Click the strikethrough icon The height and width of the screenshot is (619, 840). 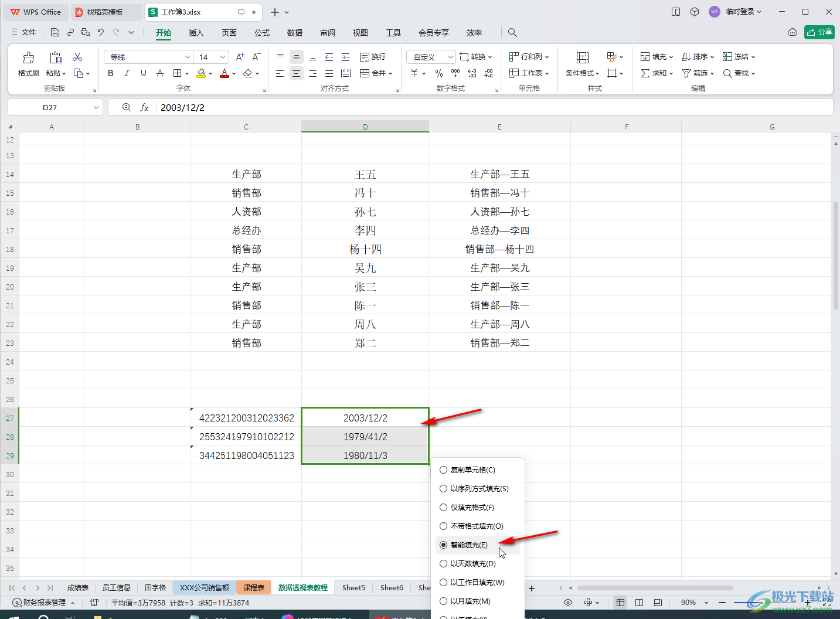tap(160, 73)
